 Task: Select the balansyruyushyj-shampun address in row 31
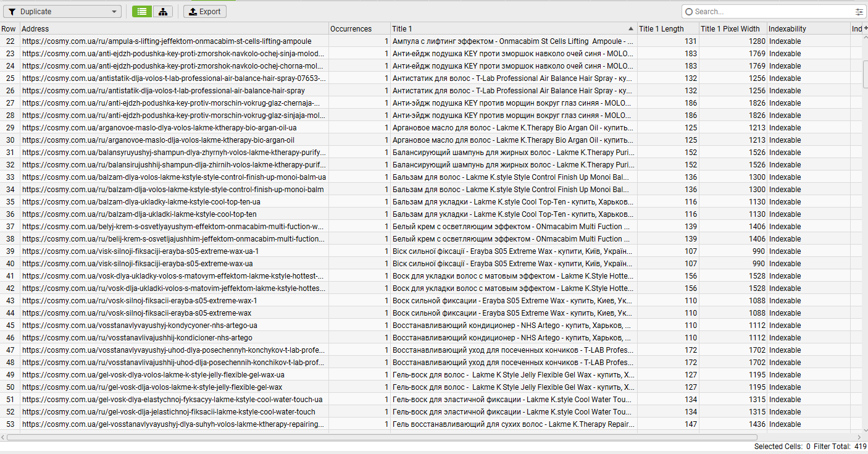(x=174, y=153)
